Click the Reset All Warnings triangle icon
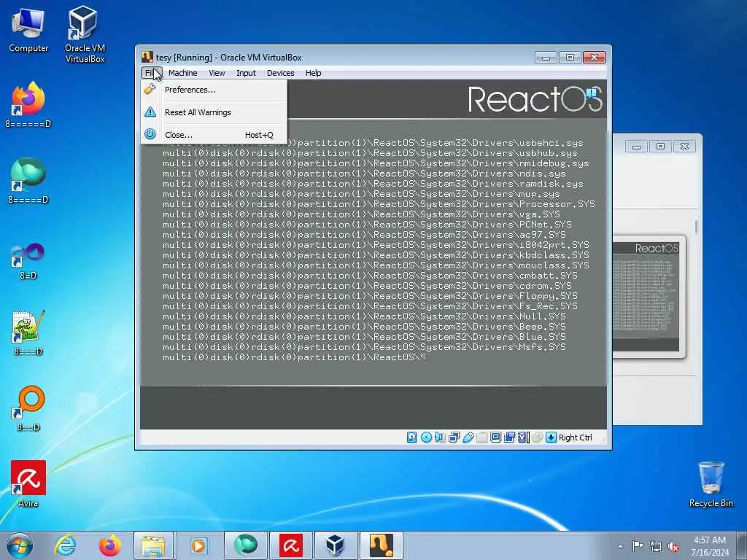This screenshot has width=747, height=560. click(150, 112)
